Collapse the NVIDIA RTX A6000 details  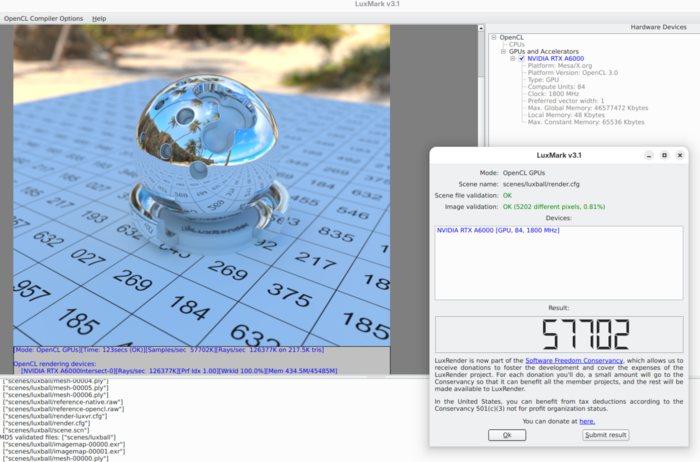point(512,58)
